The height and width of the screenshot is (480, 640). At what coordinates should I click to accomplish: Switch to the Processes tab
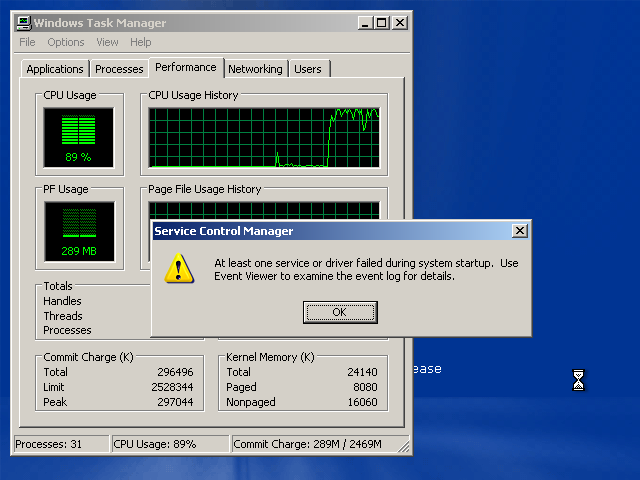click(119, 69)
